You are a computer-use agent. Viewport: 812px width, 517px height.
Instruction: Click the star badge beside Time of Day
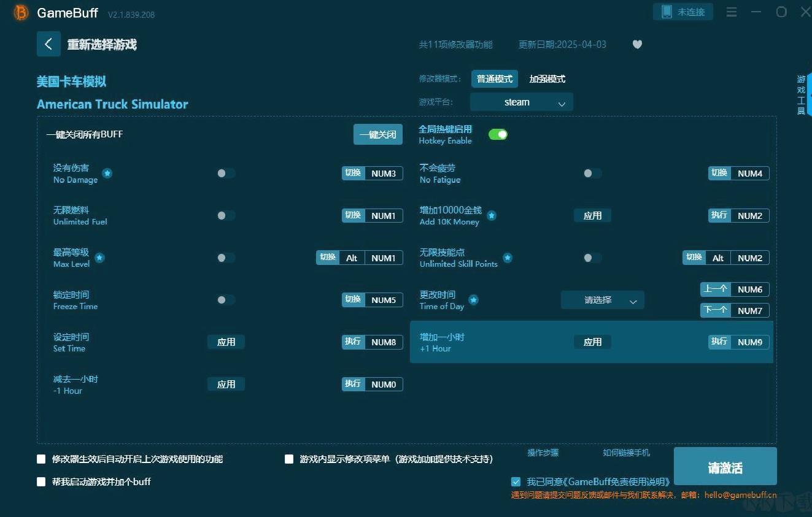(x=474, y=300)
